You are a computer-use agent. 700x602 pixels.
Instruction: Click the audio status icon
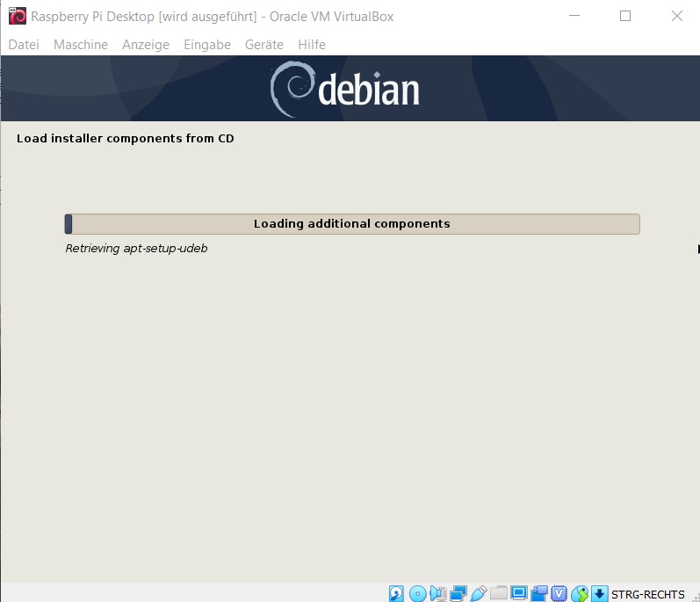pos(438,593)
